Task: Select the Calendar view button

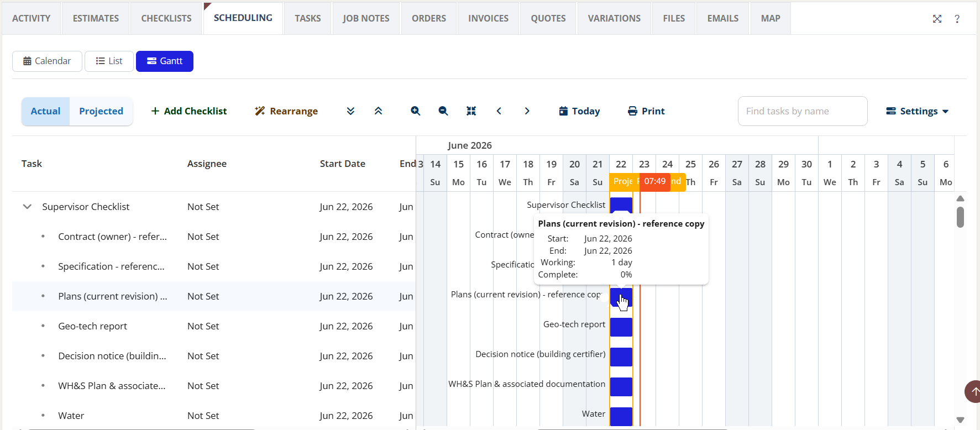Action: click(x=47, y=61)
